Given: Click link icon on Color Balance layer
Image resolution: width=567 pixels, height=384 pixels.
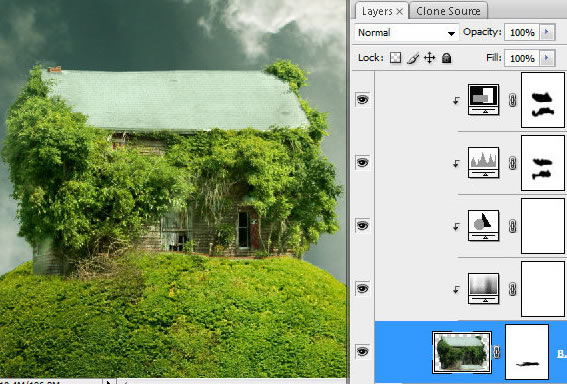Looking at the screenshot, I should click(512, 226).
